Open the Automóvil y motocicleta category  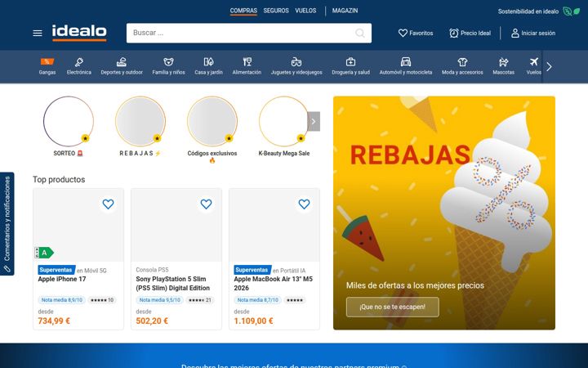pos(405,66)
